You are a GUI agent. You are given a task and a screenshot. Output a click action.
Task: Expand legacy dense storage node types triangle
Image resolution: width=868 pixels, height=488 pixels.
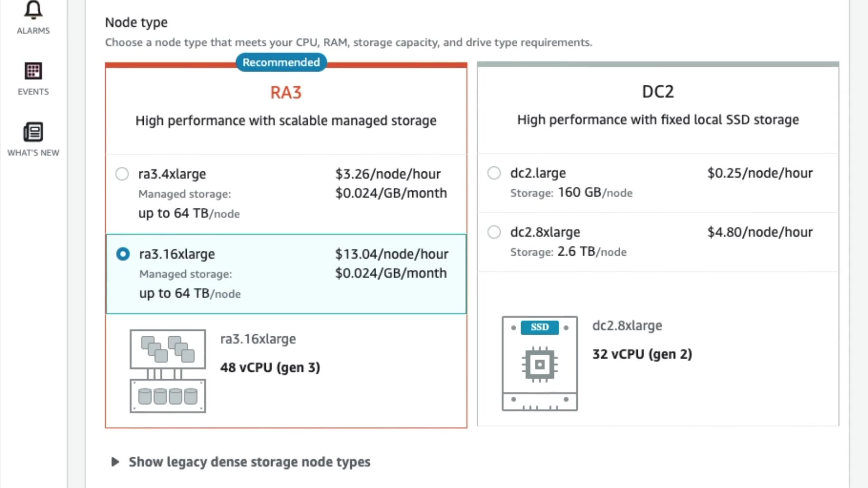coord(115,462)
